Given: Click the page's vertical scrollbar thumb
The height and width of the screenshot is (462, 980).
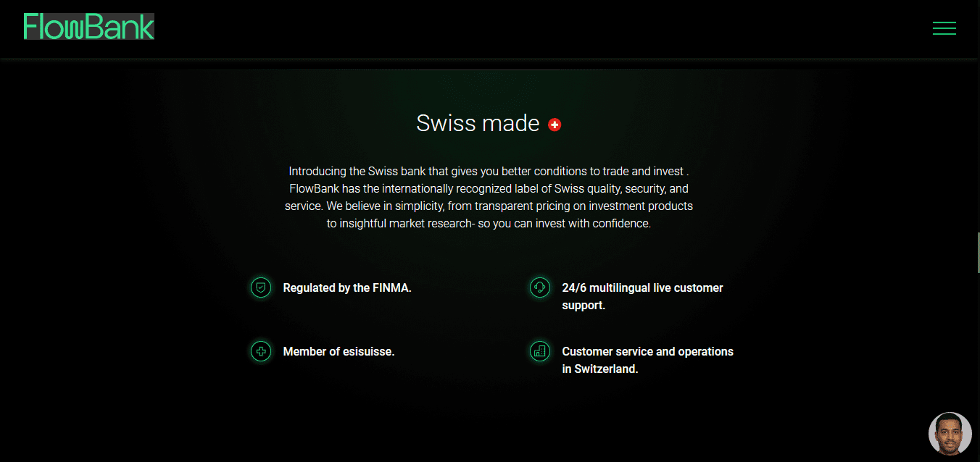Looking at the screenshot, I should (978, 252).
